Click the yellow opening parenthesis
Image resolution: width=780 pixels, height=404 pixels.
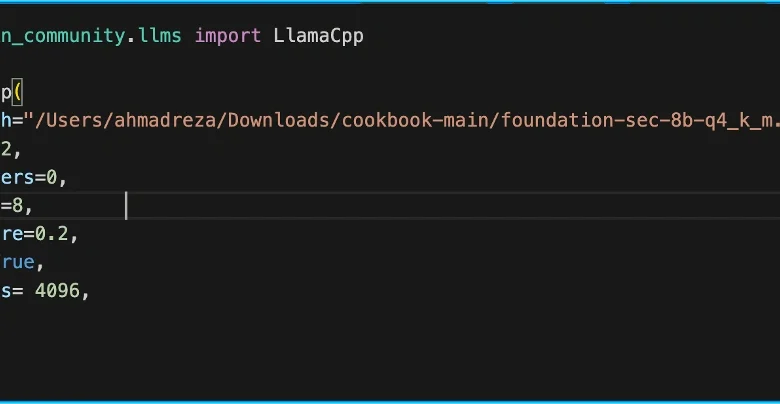coord(16,92)
